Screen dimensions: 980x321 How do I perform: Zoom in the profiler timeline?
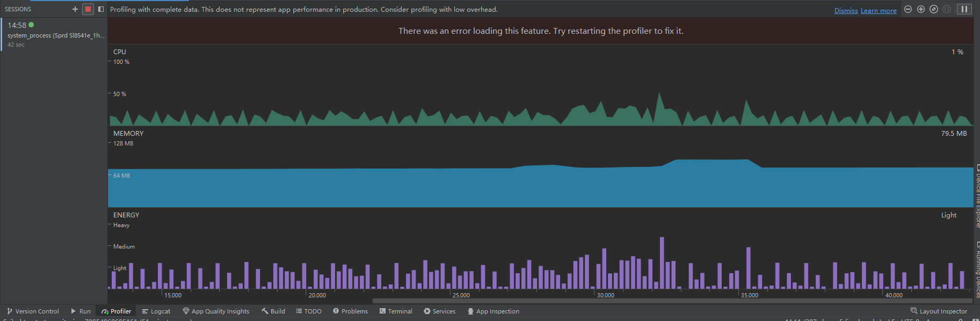(921, 9)
